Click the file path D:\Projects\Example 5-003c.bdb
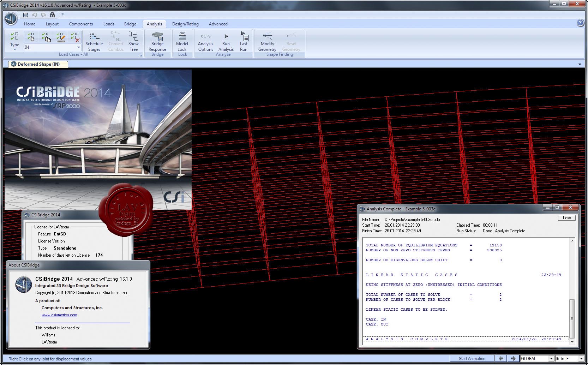The image size is (588, 365). pyautogui.click(x=412, y=219)
